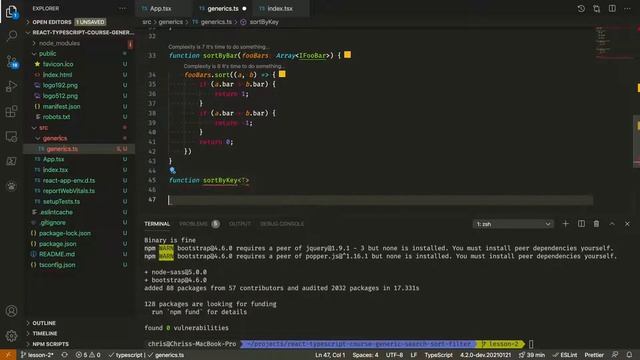Image resolution: width=640 pixels, height=360 pixels.
Task: Open the Search view in activity bar
Action: pos(11,36)
